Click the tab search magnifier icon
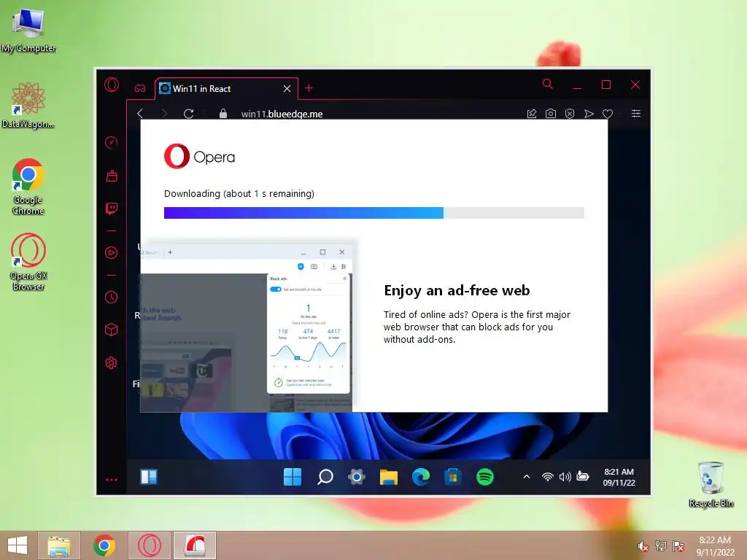The image size is (747, 560). tap(548, 85)
